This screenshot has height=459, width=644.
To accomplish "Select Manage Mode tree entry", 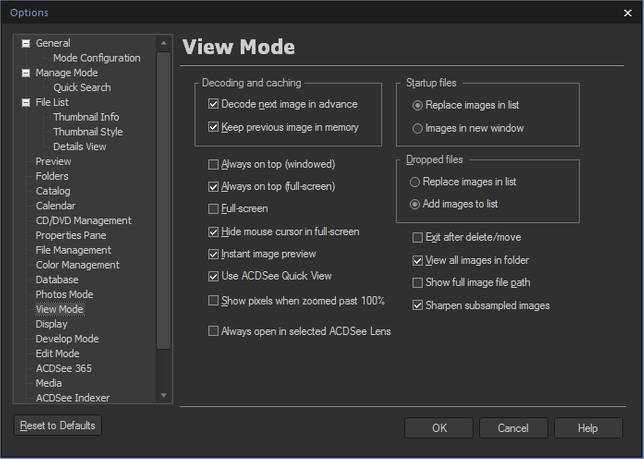I will (67, 73).
